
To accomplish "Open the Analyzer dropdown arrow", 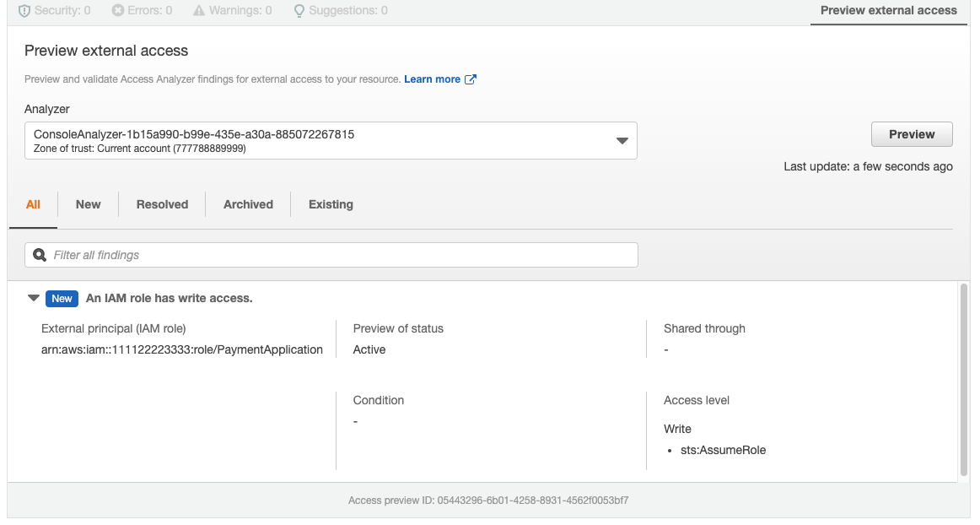I will pyautogui.click(x=622, y=141).
